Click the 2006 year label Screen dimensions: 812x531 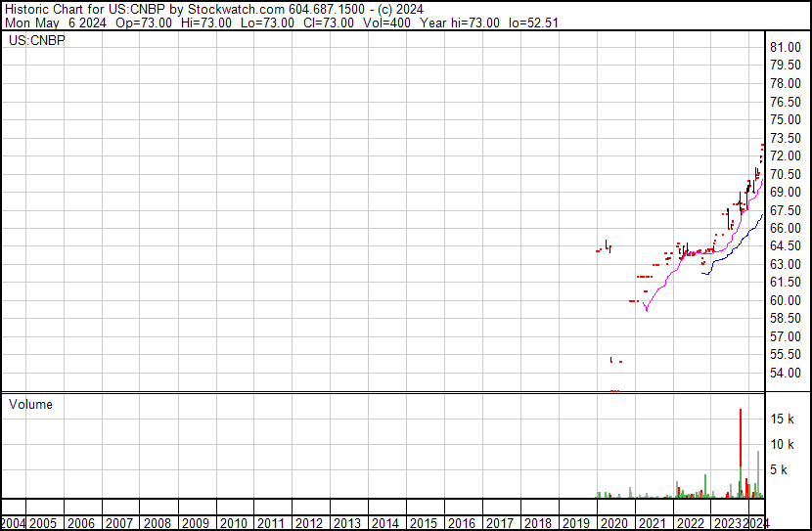81,523
